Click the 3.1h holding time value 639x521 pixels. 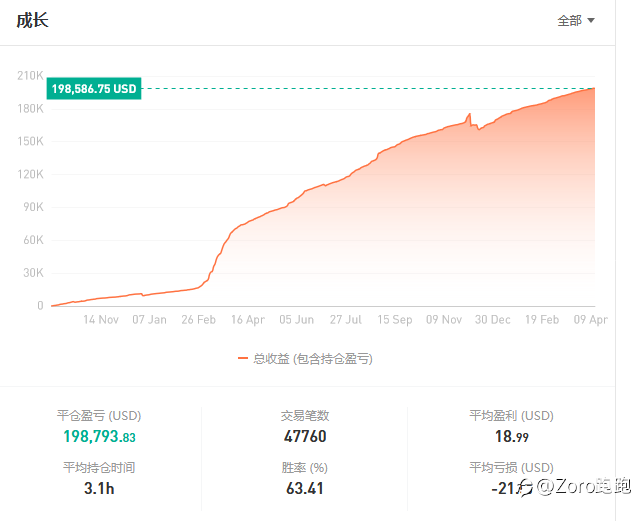pyautogui.click(x=99, y=488)
